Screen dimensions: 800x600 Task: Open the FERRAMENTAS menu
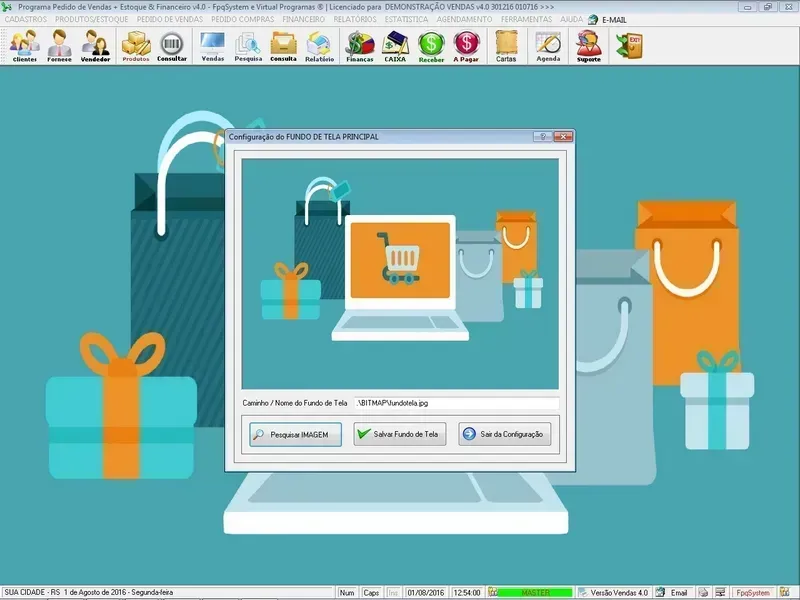click(526, 19)
